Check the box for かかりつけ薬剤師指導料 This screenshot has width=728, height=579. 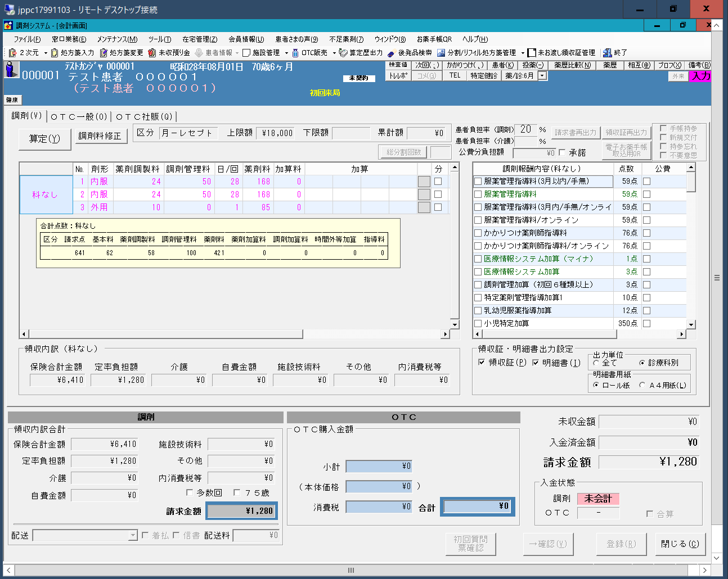pyautogui.click(x=478, y=233)
